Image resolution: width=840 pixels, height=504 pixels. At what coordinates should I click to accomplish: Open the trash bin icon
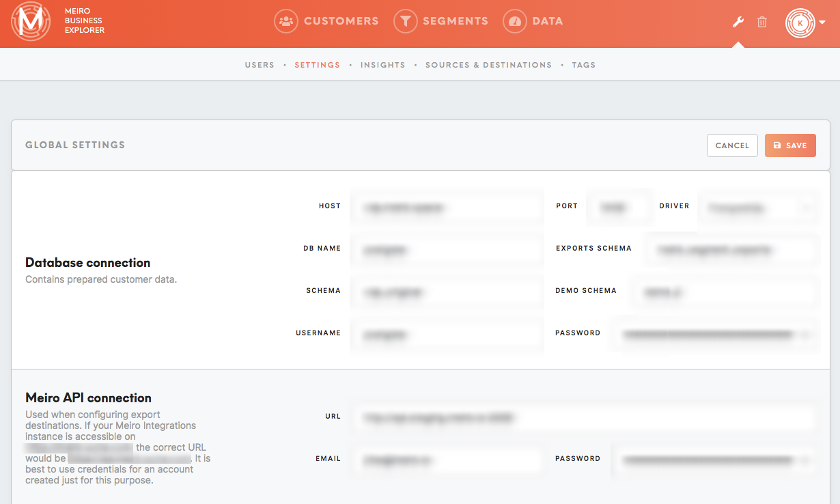pyautogui.click(x=762, y=22)
